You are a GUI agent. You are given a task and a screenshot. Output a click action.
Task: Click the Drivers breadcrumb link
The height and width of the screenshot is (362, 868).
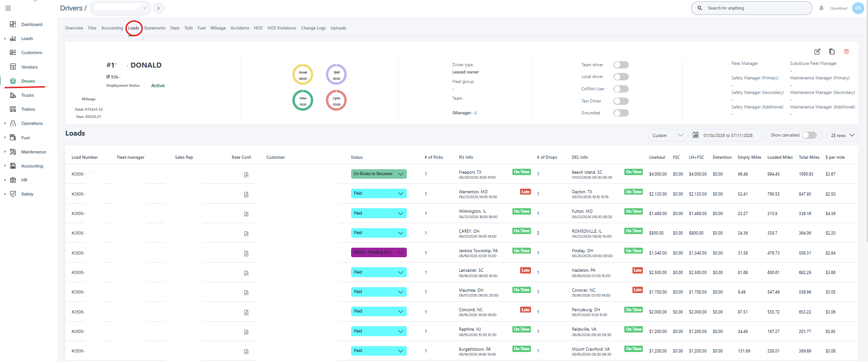tap(71, 8)
